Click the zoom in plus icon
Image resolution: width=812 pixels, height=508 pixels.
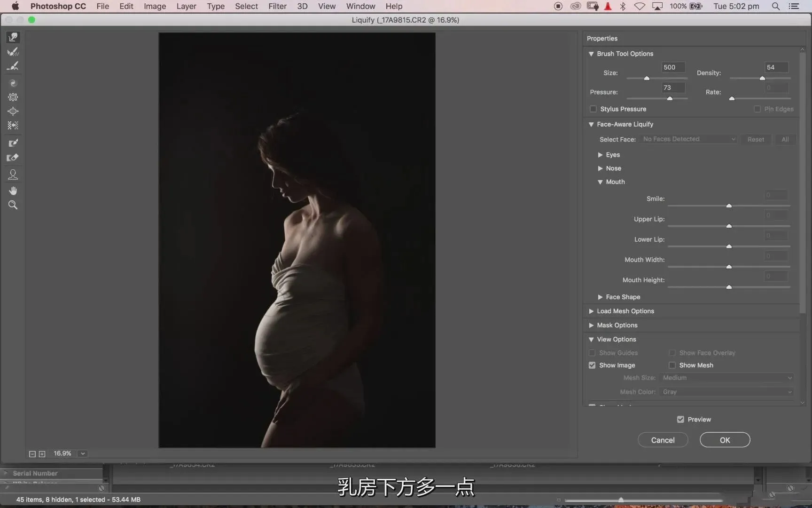[x=42, y=454]
